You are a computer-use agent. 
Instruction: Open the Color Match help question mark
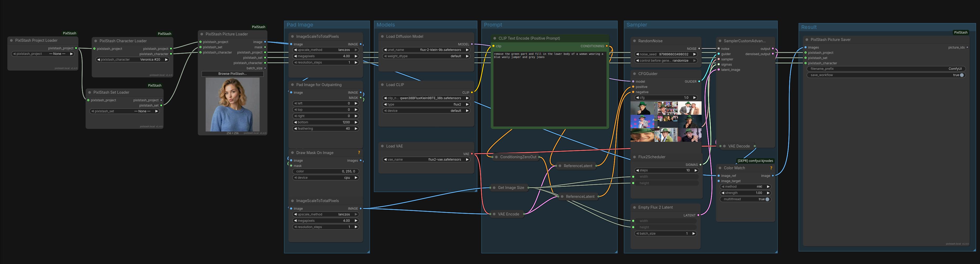click(x=771, y=168)
